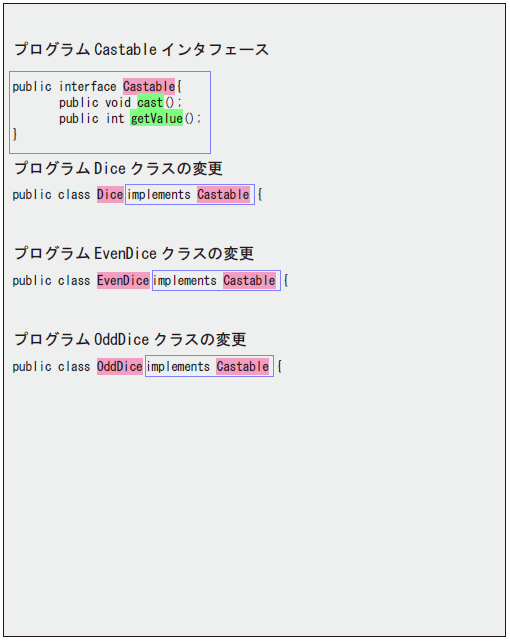Click Castable in the EvenDice class line

[x=249, y=280]
